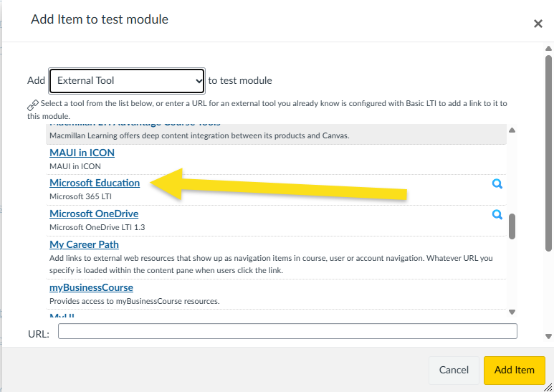Click the dialog resize handle in the corner
The width and height of the screenshot is (554, 392).
pos(548,387)
